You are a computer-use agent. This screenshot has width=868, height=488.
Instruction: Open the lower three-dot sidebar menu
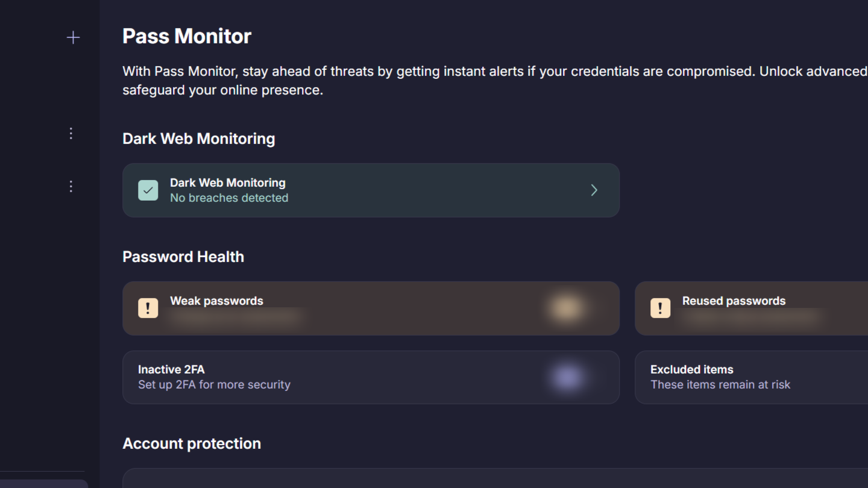coord(71,186)
